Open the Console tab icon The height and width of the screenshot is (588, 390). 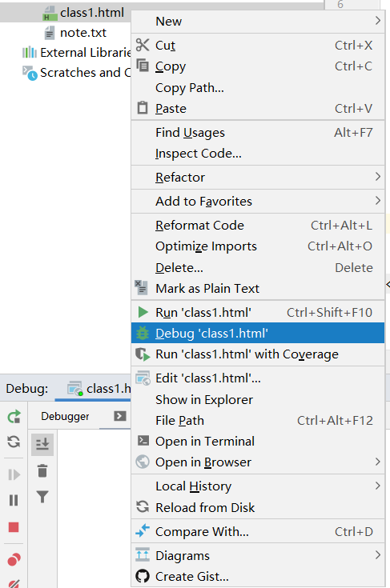pos(120,416)
